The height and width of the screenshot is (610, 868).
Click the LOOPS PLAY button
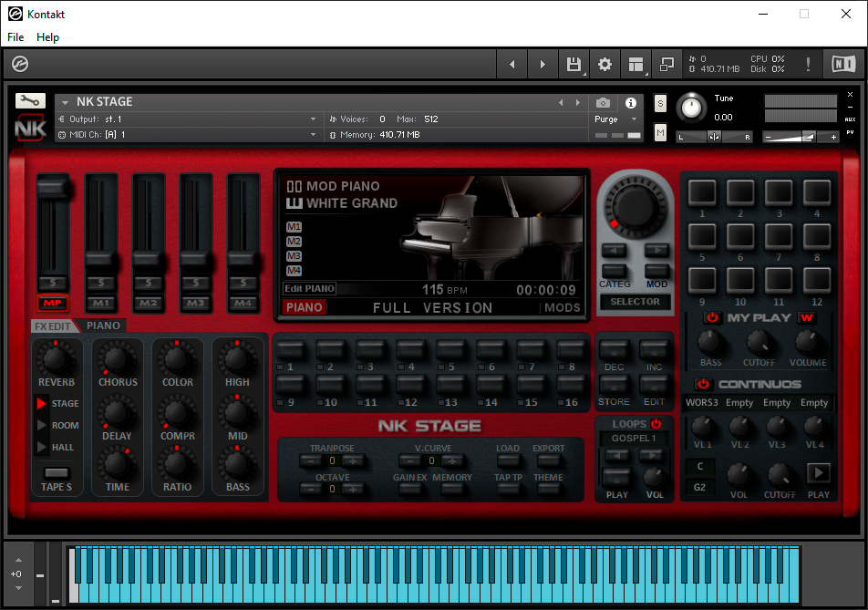tap(616, 478)
